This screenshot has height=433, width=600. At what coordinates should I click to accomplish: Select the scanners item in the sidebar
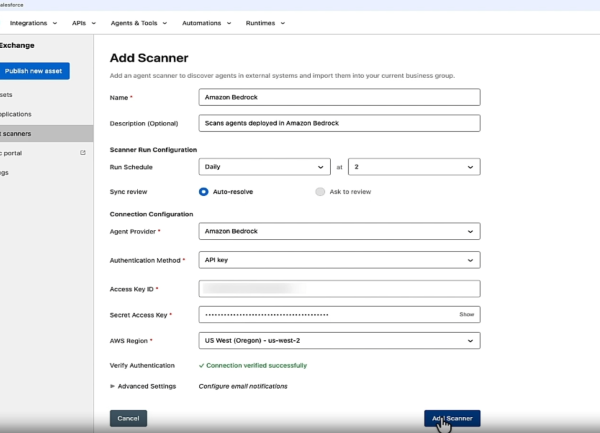coord(46,133)
